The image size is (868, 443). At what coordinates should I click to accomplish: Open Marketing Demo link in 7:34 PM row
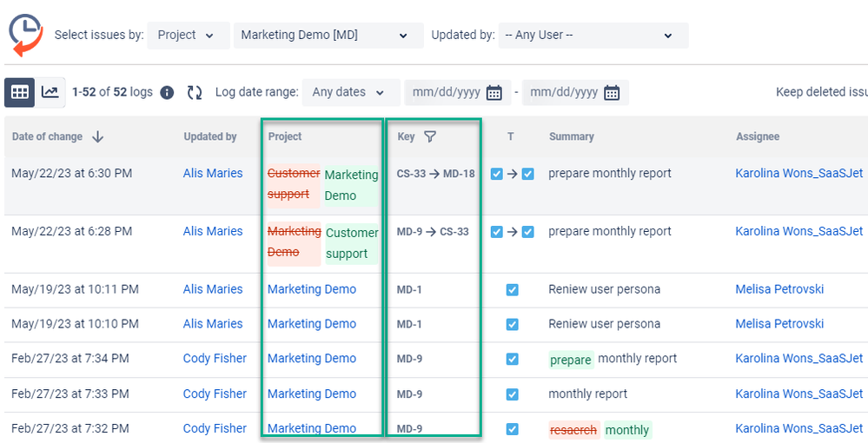click(312, 359)
